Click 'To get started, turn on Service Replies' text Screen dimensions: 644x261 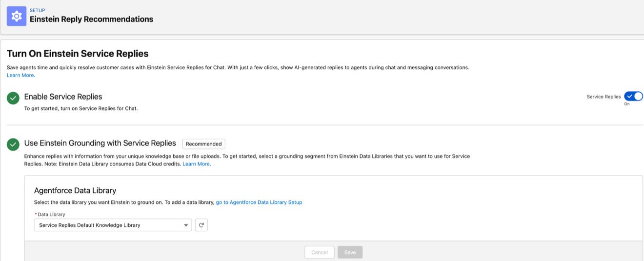tap(81, 108)
